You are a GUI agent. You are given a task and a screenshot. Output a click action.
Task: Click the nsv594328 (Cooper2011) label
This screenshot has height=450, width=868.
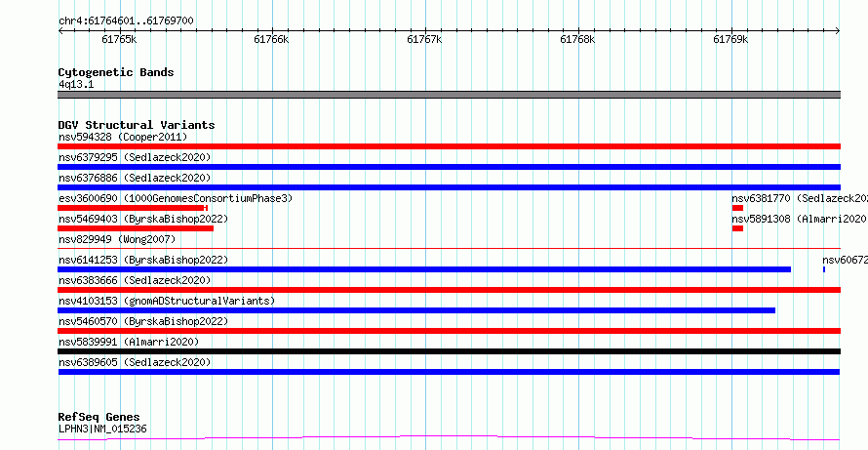(123, 137)
